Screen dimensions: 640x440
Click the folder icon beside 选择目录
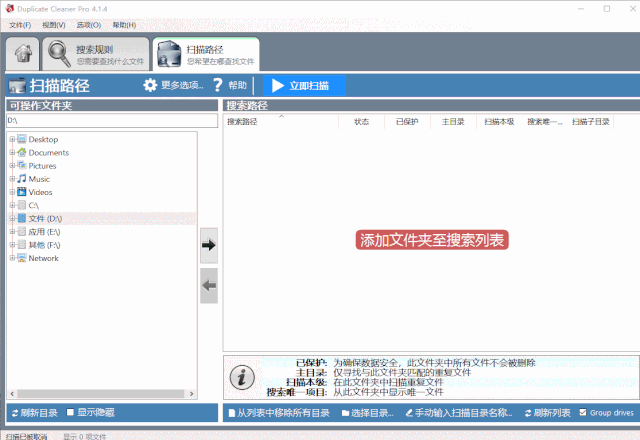[x=345, y=413]
